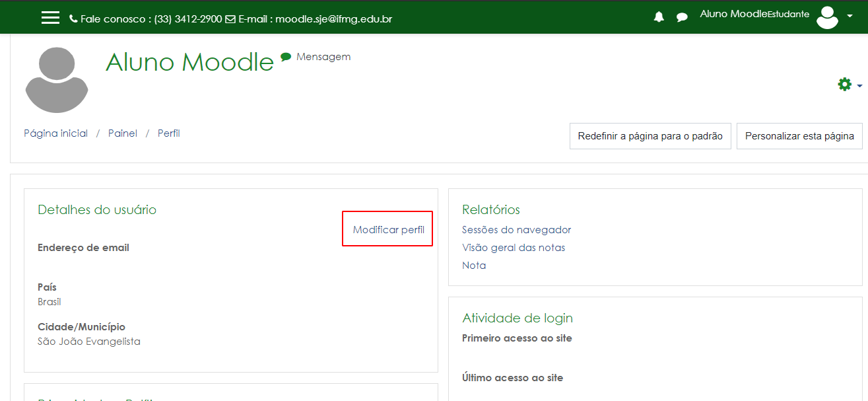Open profile settings via the gear icon
The width and height of the screenshot is (868, 401).
[844, 85]
